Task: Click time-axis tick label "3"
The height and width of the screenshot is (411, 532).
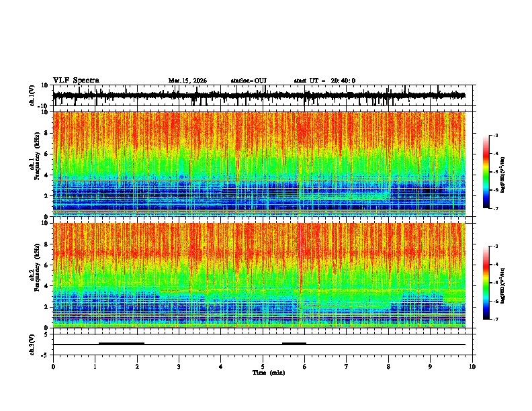Action: (x=179, y=367)
